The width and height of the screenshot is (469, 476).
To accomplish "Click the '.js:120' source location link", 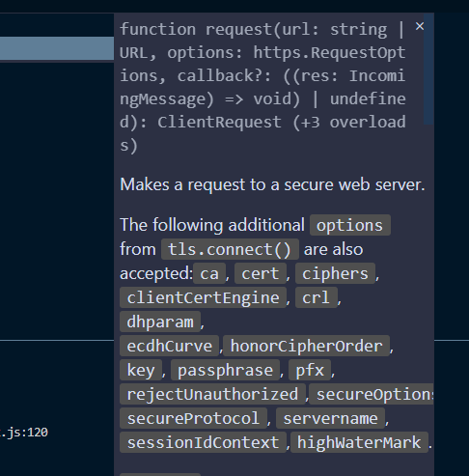I will pyautogui.click(x=24, y=433).
